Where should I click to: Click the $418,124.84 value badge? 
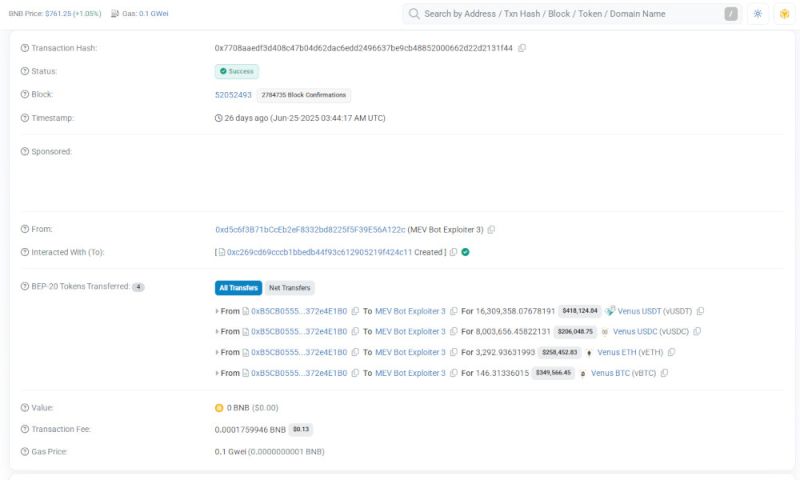[x=580, y=311]
